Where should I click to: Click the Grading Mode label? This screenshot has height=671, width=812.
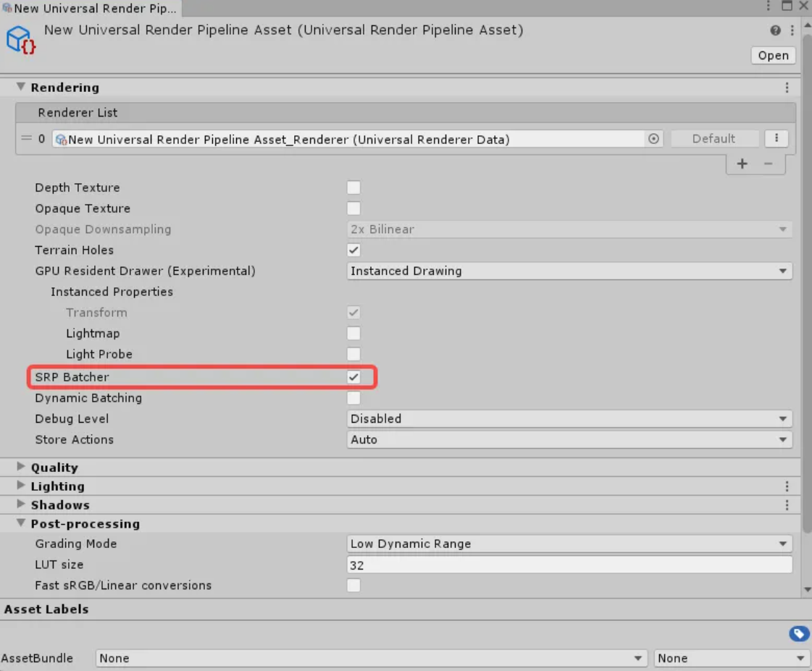(75, 544)
